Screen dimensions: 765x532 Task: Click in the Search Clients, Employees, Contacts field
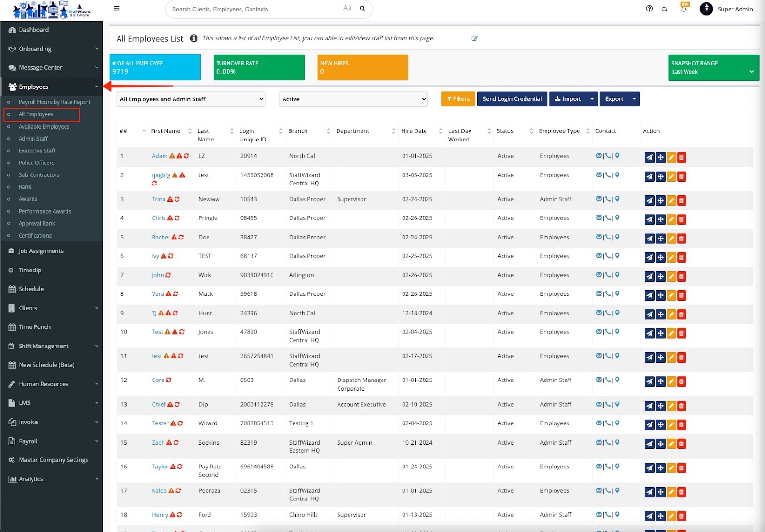(253, 9)
